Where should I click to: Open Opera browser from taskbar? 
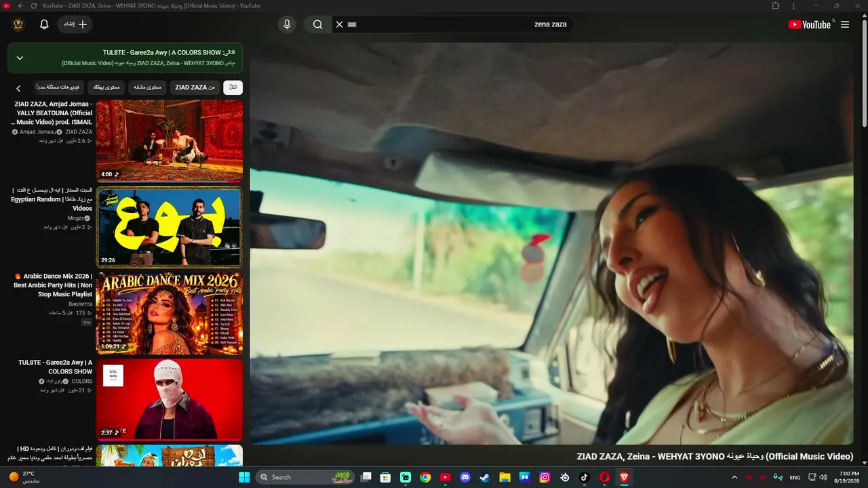pos(604,477)
